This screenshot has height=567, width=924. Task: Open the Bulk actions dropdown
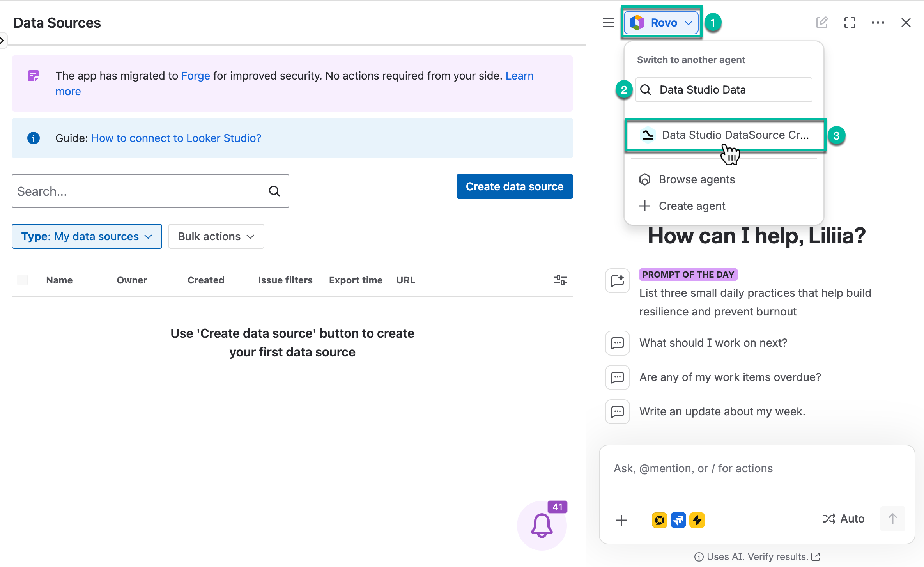(216, 236)
